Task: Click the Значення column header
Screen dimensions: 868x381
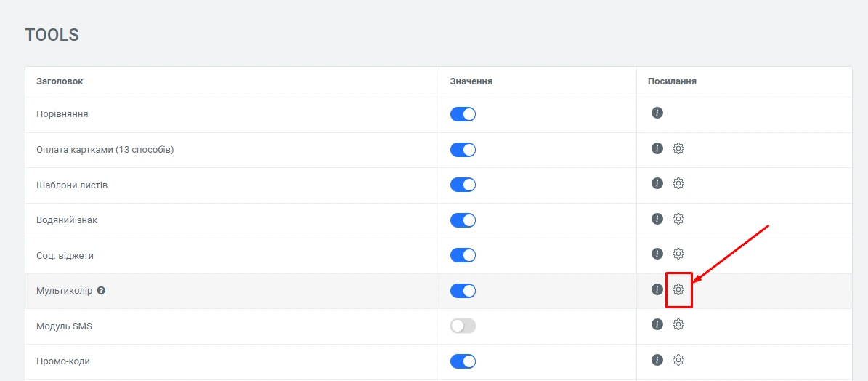Action: [471, 81]
